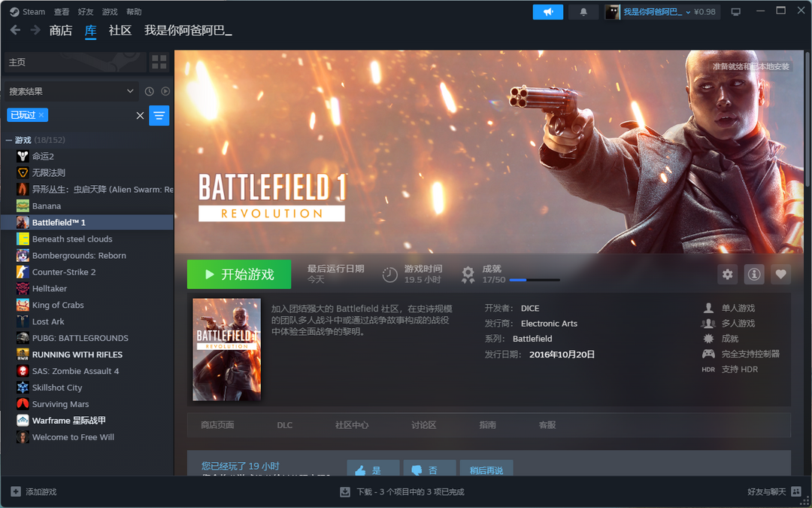Click the Electronic Arts publisher link
Screen dimensions: 812x508
(x=549, y=324)
